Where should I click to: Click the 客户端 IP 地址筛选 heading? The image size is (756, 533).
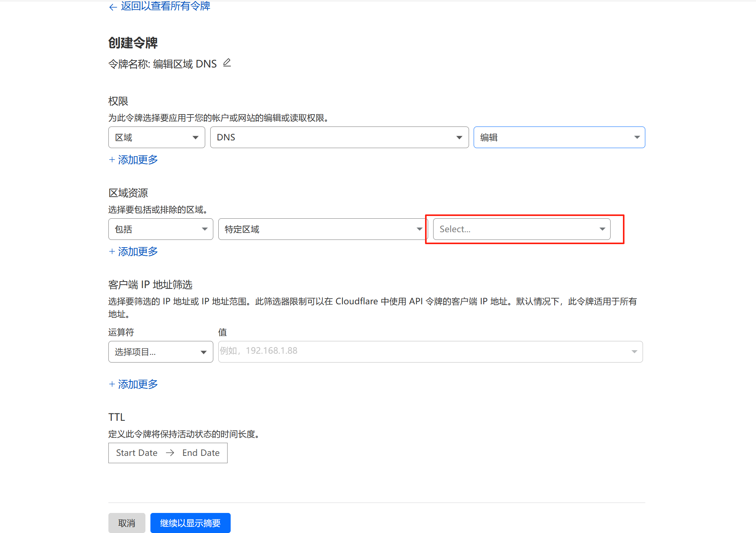click(150, 285)
